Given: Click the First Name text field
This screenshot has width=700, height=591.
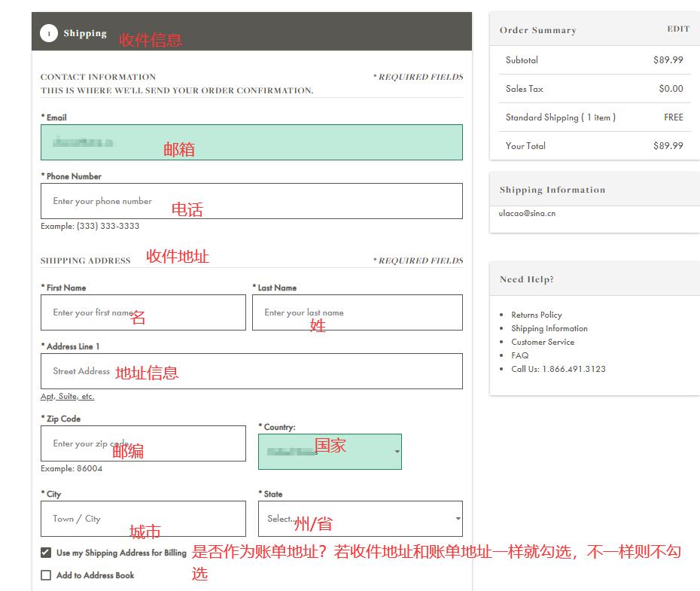Looking at the screenshot, I should tap(143, 312).
